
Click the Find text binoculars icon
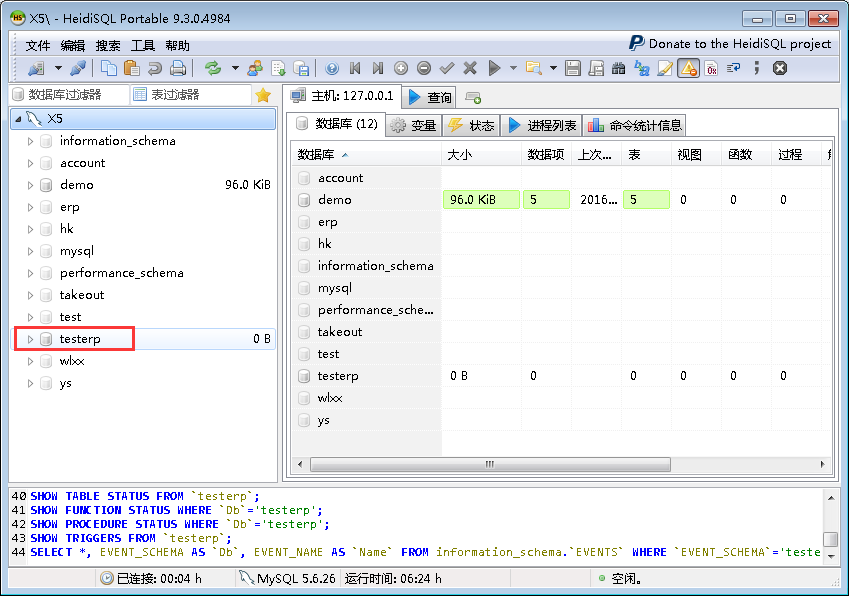click(618, 68)
